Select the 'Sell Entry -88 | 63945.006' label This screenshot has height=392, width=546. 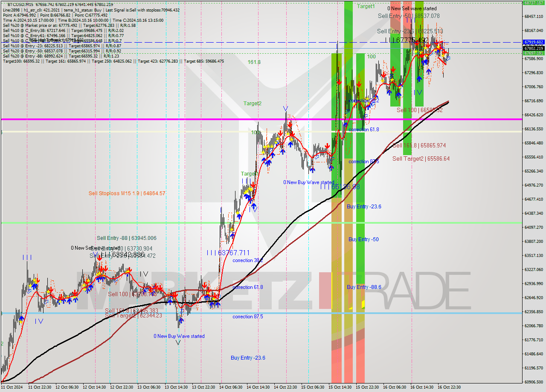point(126,238)
